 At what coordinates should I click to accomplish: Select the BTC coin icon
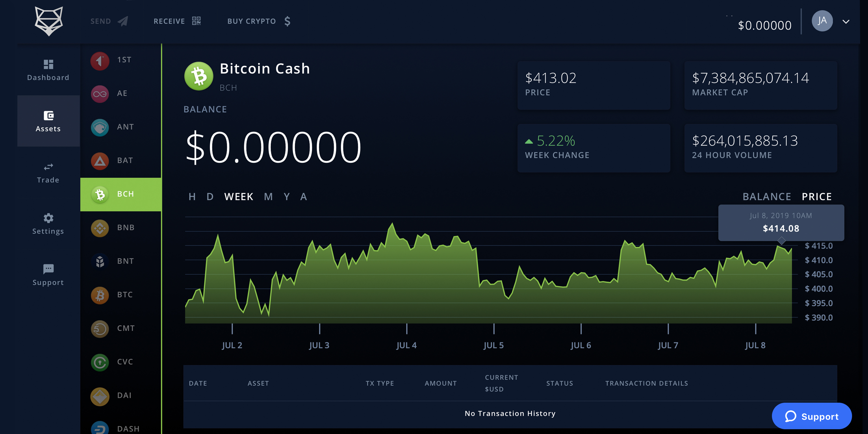click(100, 295)
